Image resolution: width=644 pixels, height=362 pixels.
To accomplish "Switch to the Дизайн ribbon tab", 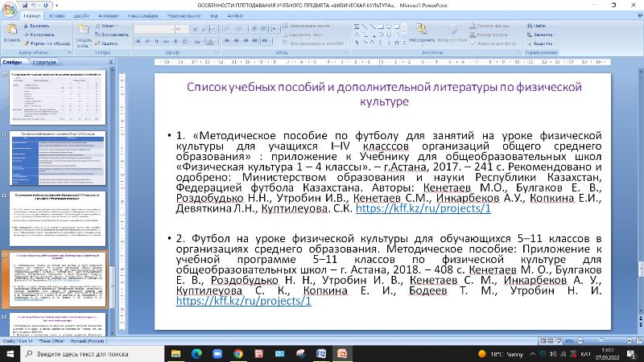I will coord(81,15).
